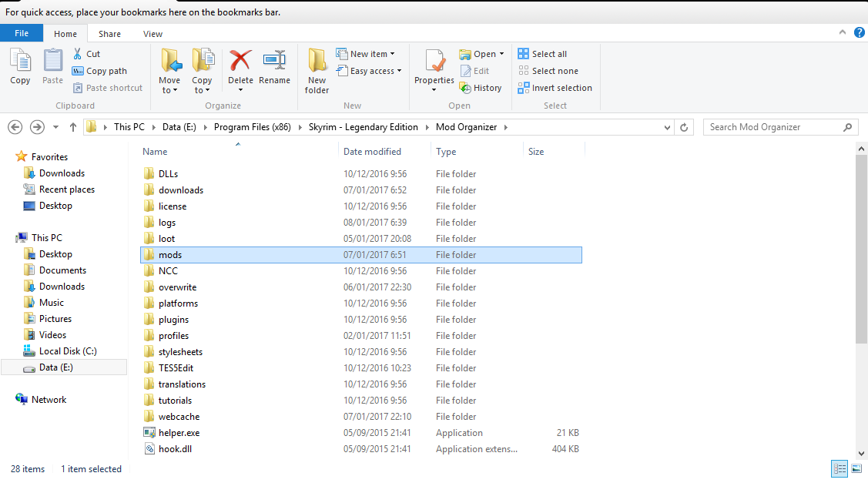This screenshot has width=868, height=493.
Task: Select the mods folder row
Action: [361, 255]
